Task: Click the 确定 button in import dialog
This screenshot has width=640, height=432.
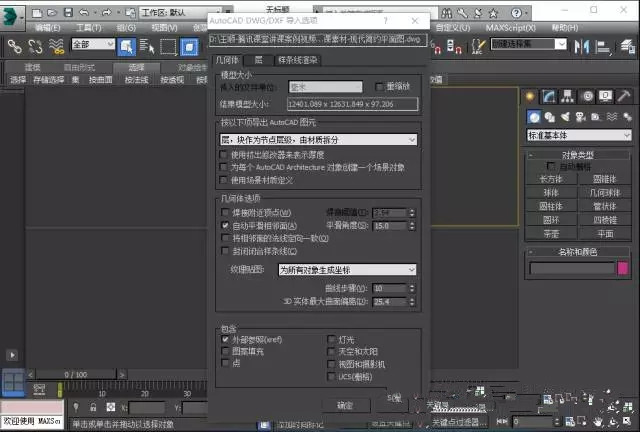Action: (x=345, y=405)
